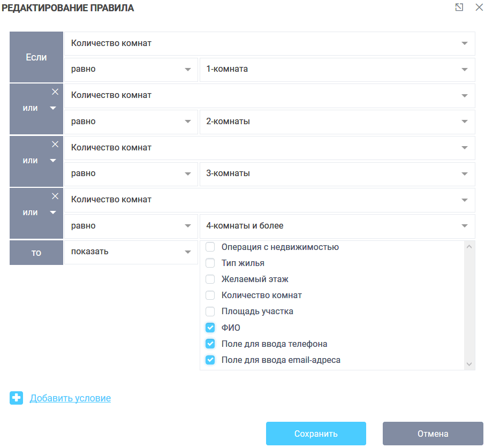Open the 1-комната value dropdown
The width and height of the screenshot is (485, 448).
click(x=337, y=70)
